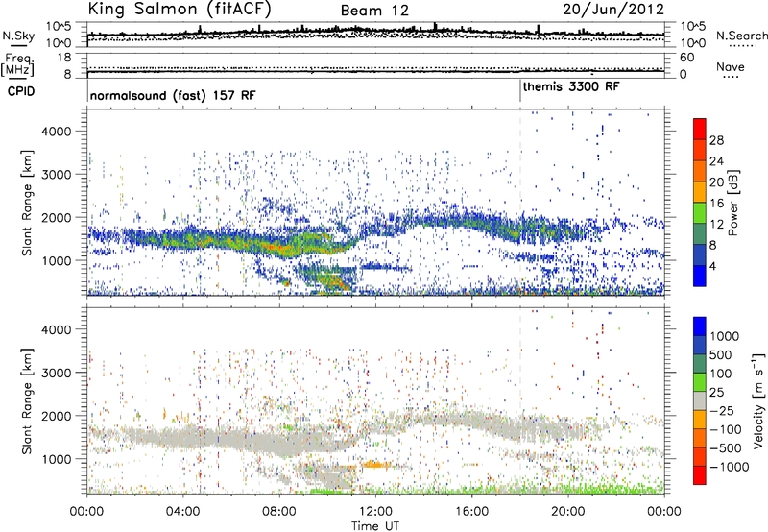Image resolution: width=768 pixels, height=532 pixels.
Task: Click the 'N.Sky' legend label
Action: pos(18,36)
